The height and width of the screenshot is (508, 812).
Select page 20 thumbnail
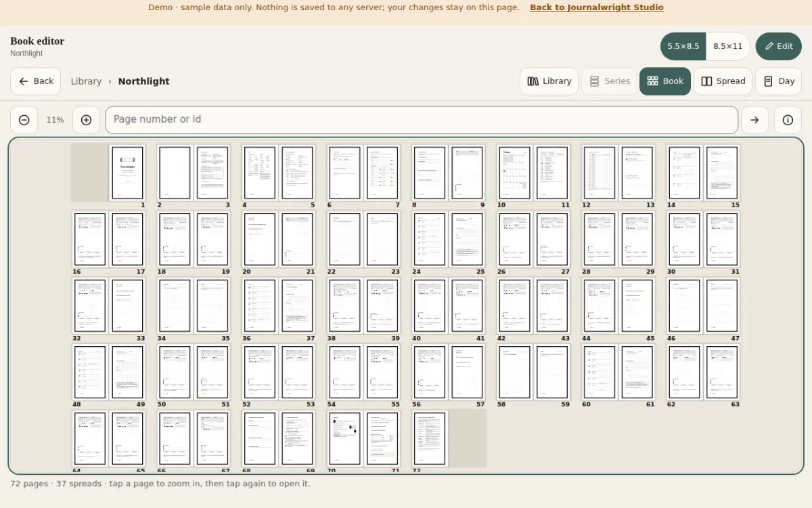[x=260, y=239]
